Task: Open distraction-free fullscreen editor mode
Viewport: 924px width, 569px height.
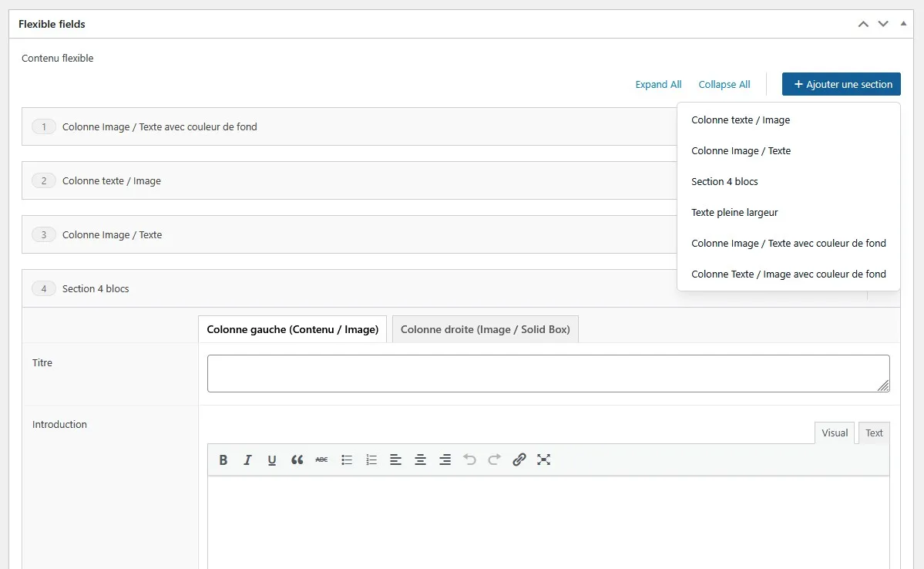Action: (x=544, y=460)
